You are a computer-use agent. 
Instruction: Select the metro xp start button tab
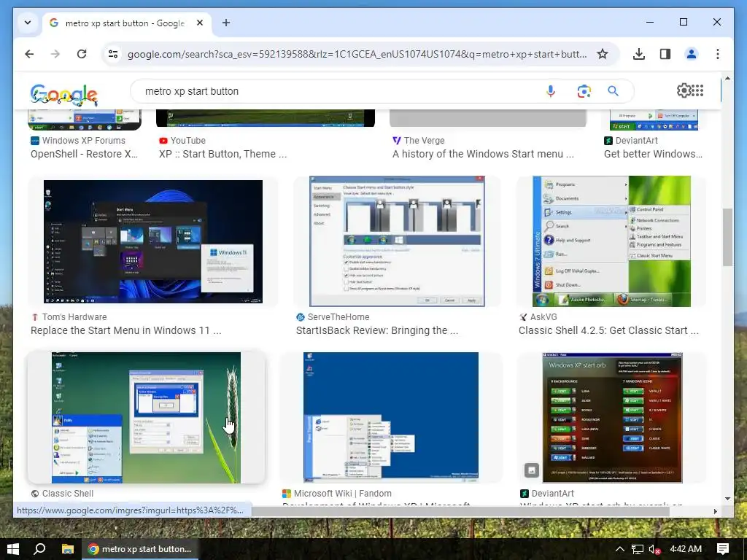click(x=127, y=23)
